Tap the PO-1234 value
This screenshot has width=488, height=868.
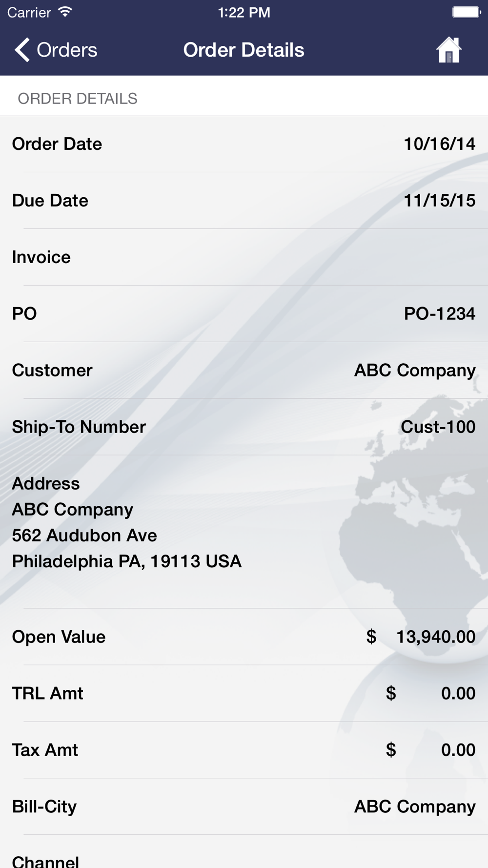tap(440, 313)
